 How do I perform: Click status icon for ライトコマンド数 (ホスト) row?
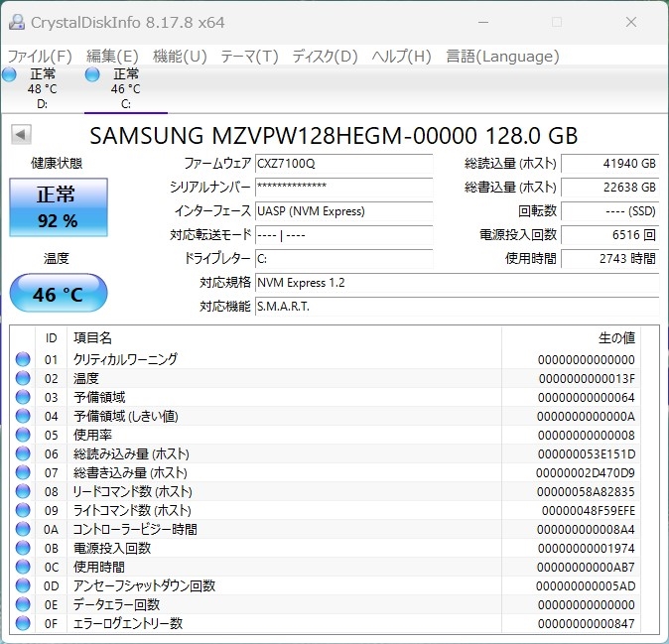click(x=23, y=510)
